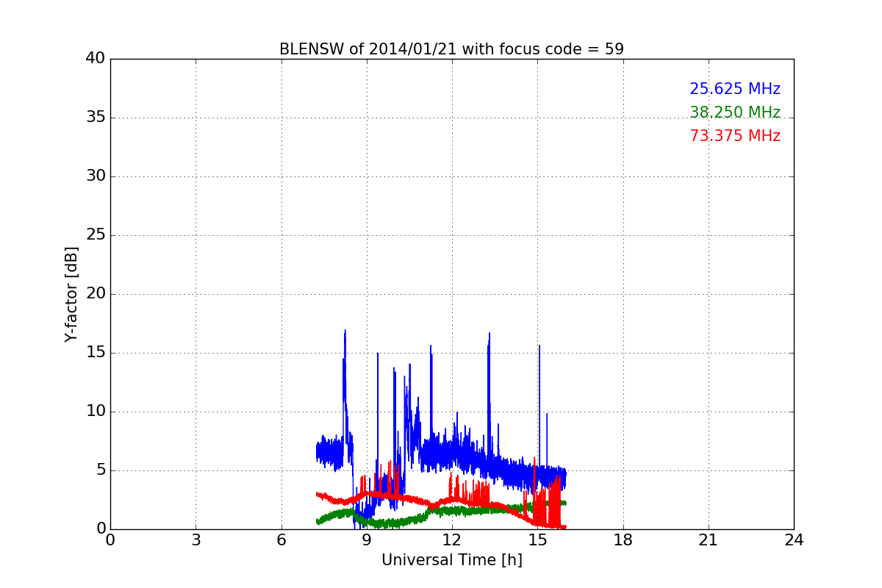Select the green 38.250 MHz legend label
This screenshot has height=588, width=882.
coord(735,112)
